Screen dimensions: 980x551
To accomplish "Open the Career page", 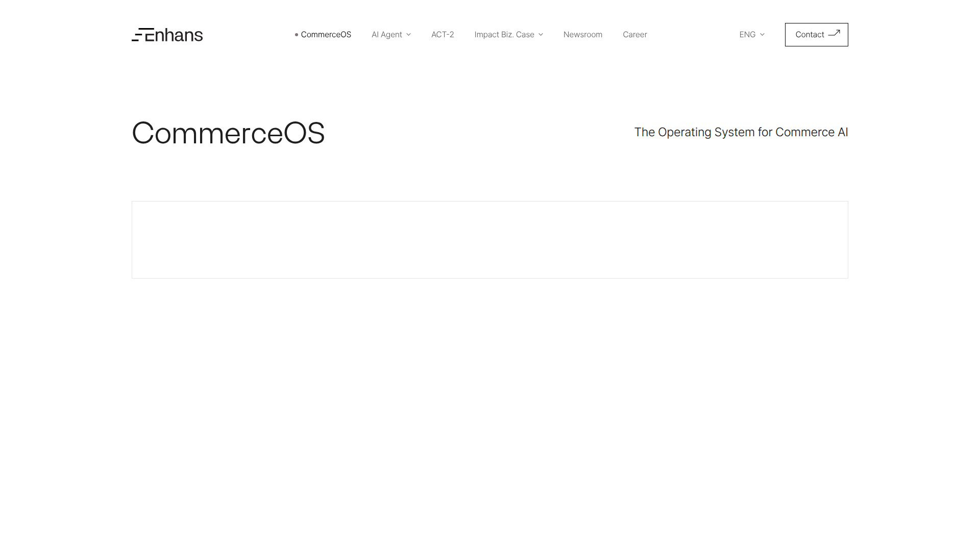I will point(634,35).
